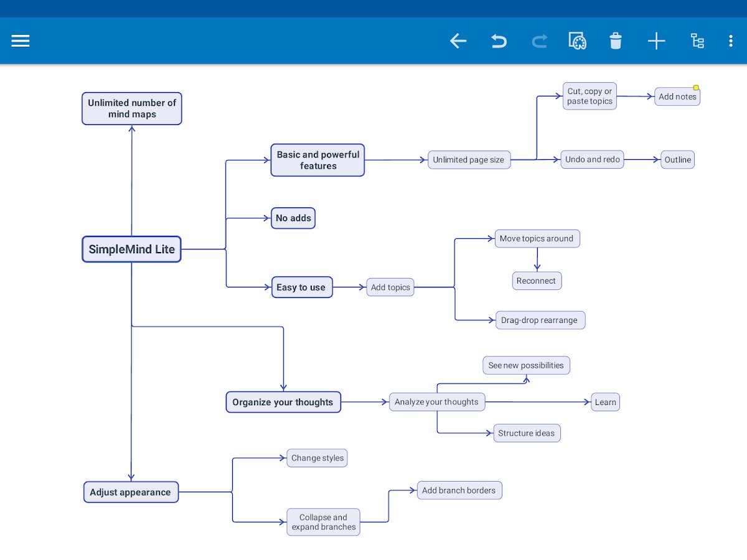Image resolution: width=747 pixels, height=560 pixels.
Task: Select the Organize your thoughts topic
Action: [283, 402]
